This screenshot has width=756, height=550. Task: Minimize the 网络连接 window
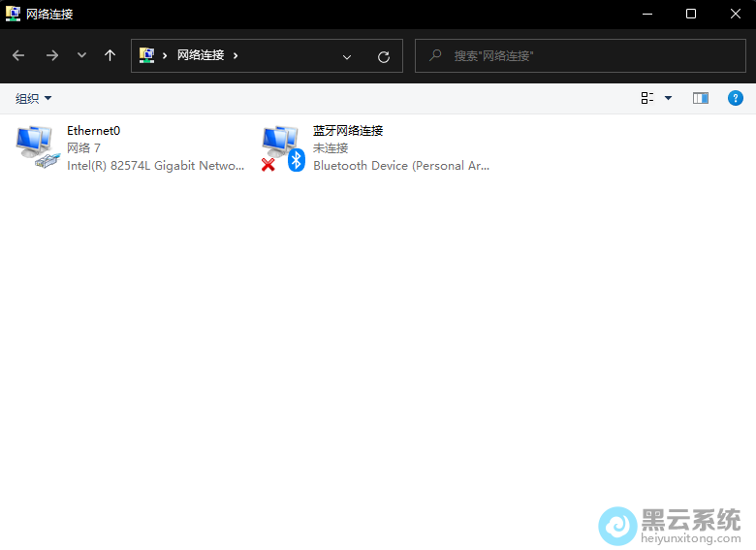tap(646, 14)
